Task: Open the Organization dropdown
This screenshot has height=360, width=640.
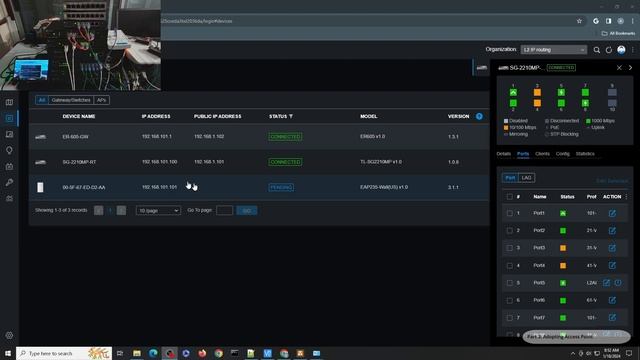Action: [553, 50]
